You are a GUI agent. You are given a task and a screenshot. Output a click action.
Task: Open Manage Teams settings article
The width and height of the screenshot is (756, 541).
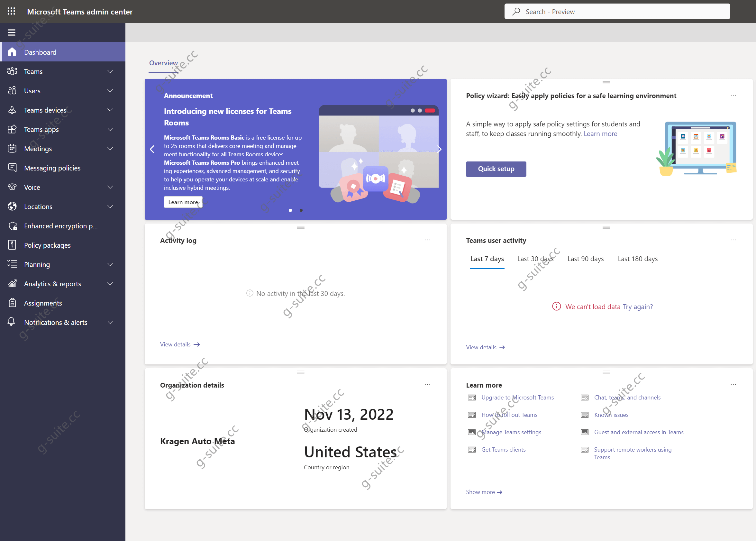pyautogui.click(x=511, y=432)
